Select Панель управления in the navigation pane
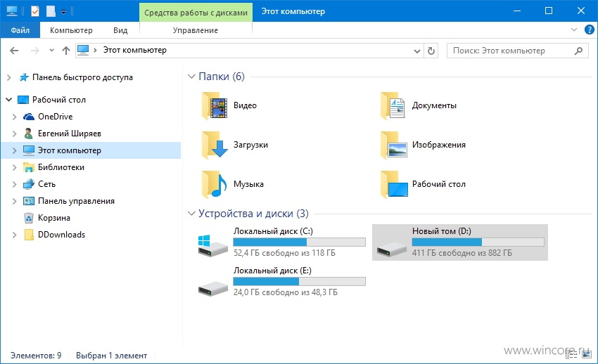Image resolution: width=598 pixels, height=364 pixels. [x=76, y=201]
